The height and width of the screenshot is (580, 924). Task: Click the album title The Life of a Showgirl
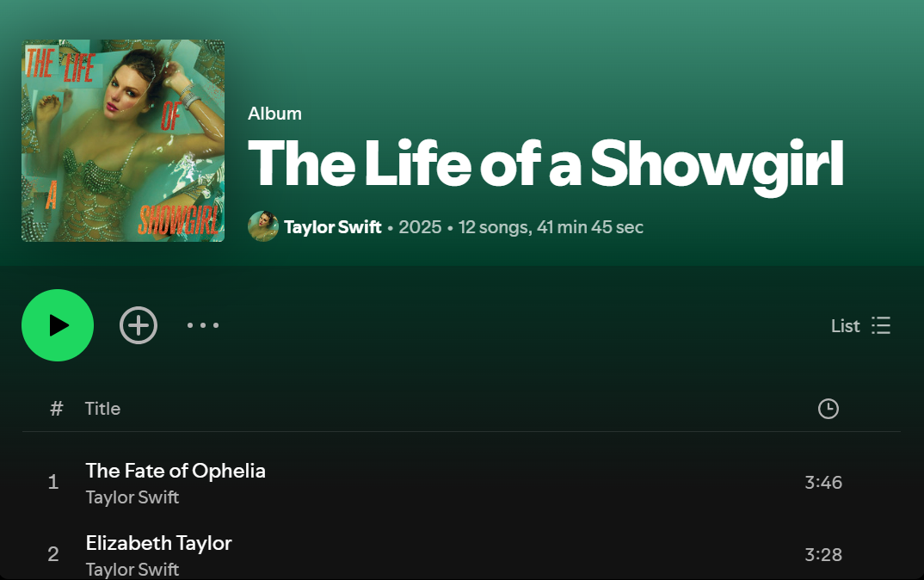click(x=547, y=164)
